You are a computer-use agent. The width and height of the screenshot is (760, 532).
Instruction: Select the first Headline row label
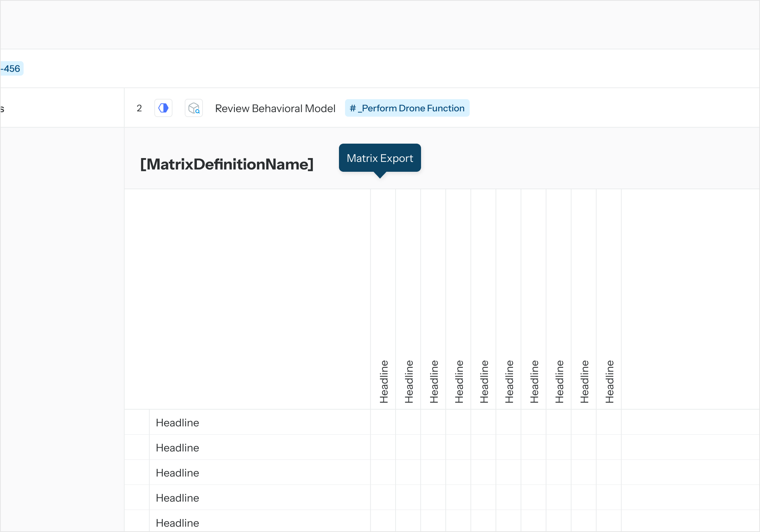(x=177, y=423)
